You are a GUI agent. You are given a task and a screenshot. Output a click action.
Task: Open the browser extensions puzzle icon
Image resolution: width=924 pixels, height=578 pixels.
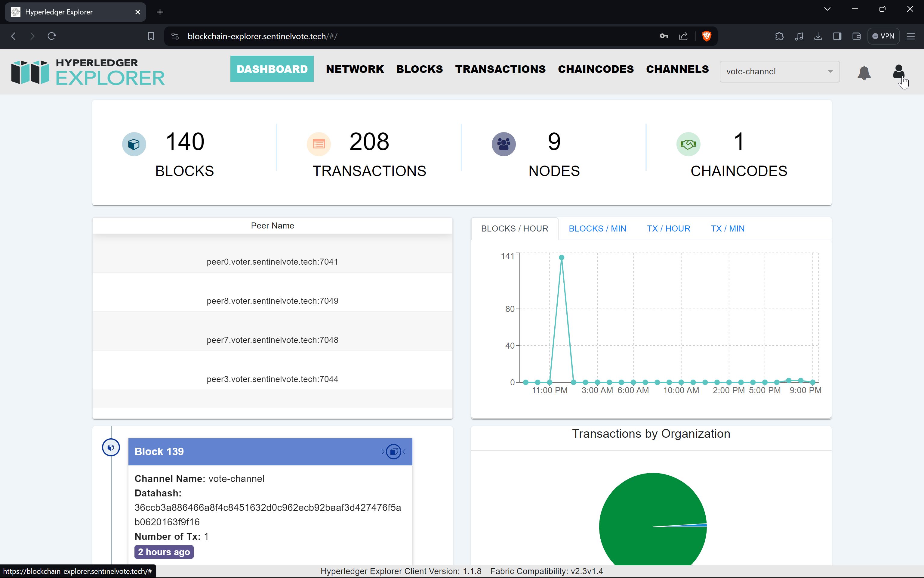tap(779, 36)
